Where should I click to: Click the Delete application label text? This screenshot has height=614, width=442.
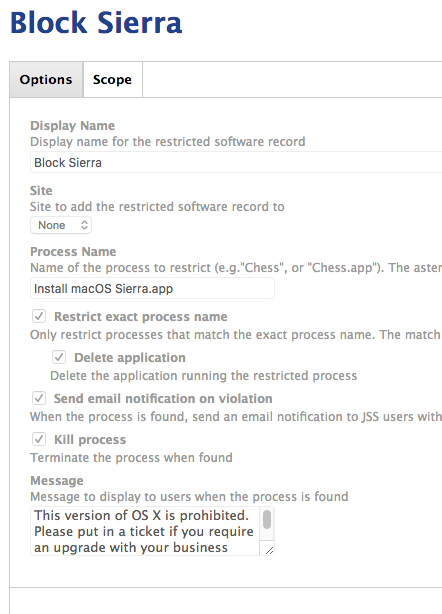point(130,358)
